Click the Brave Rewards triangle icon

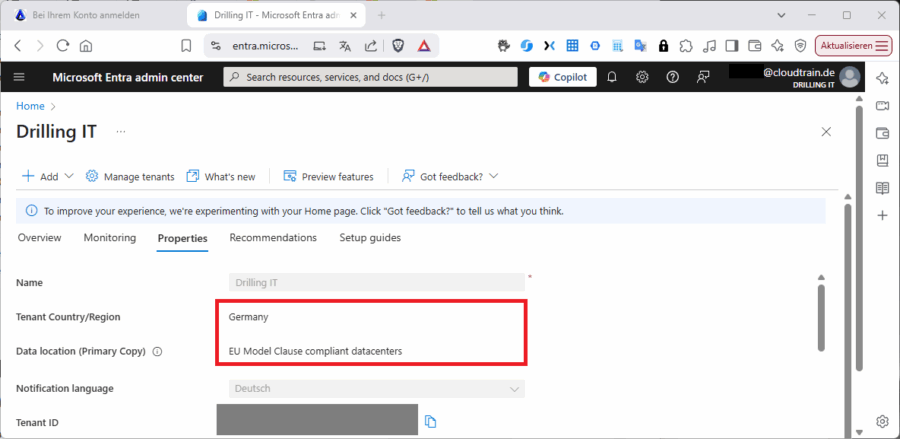click(424, 46)
